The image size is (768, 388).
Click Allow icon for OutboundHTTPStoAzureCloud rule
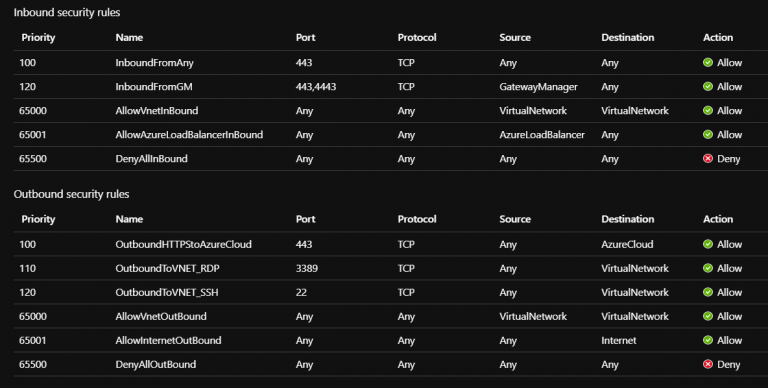point(708,244)
